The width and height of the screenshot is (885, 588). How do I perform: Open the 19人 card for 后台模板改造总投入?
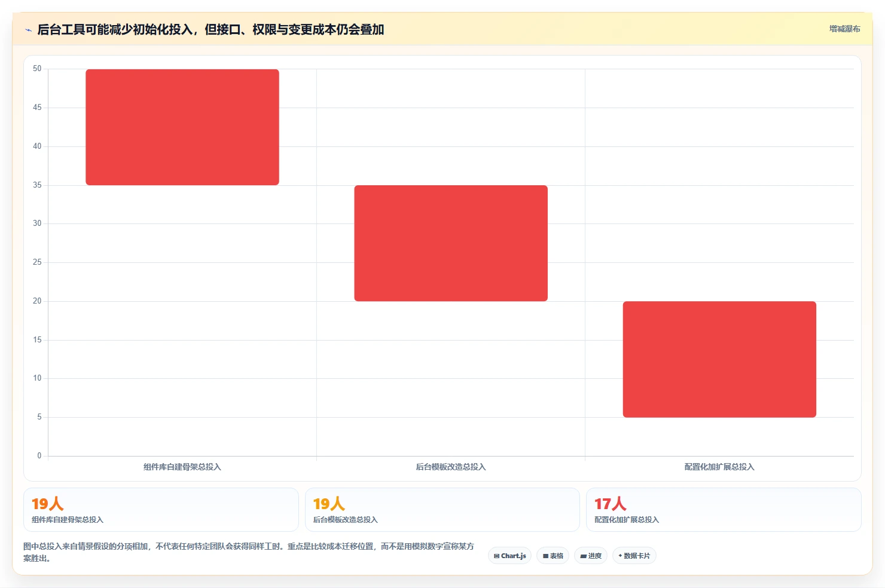[443, 510]
